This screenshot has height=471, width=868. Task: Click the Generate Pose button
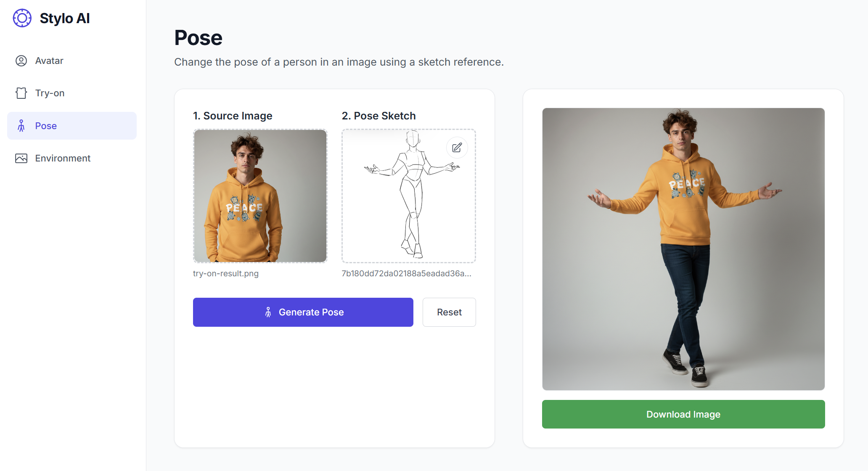[303, 312]
